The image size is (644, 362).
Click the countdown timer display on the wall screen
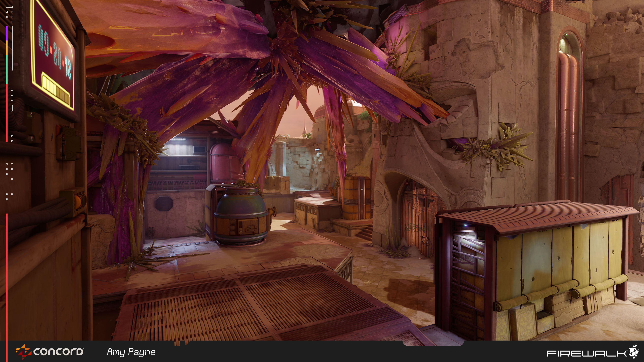pos(55,52)
